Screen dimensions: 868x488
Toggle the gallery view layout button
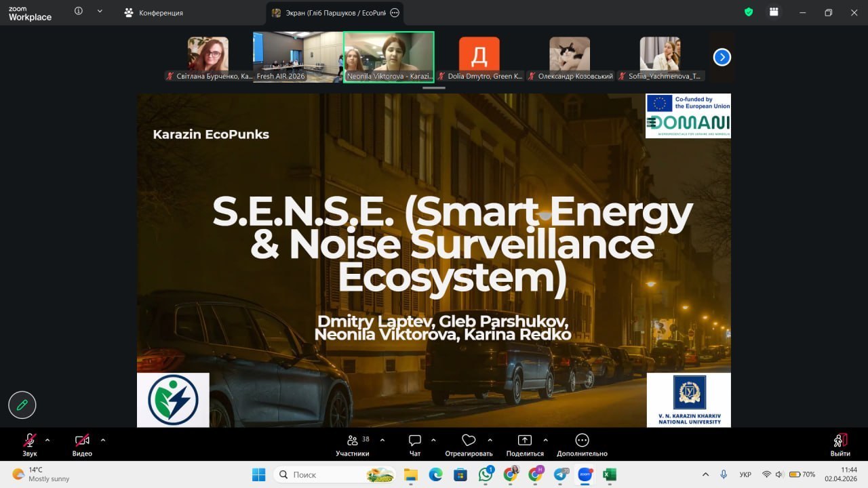tap(773, 12)
